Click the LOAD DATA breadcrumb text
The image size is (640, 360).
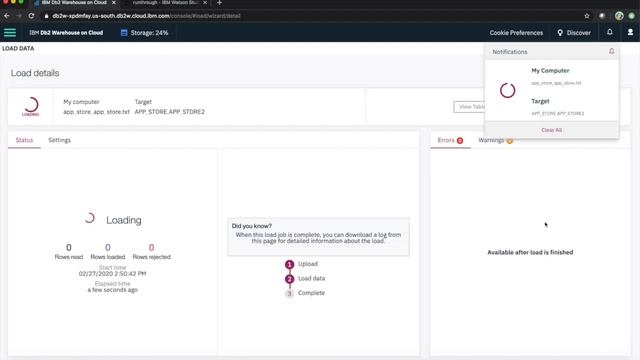coord(18,48)
